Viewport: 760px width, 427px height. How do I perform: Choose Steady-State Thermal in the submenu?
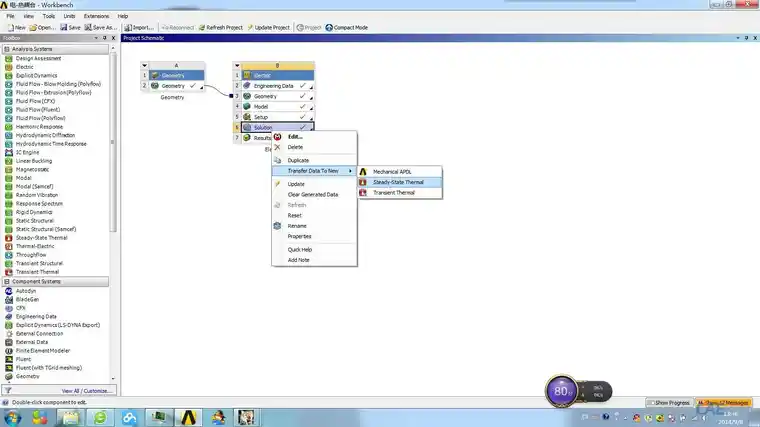pos(400,182)
